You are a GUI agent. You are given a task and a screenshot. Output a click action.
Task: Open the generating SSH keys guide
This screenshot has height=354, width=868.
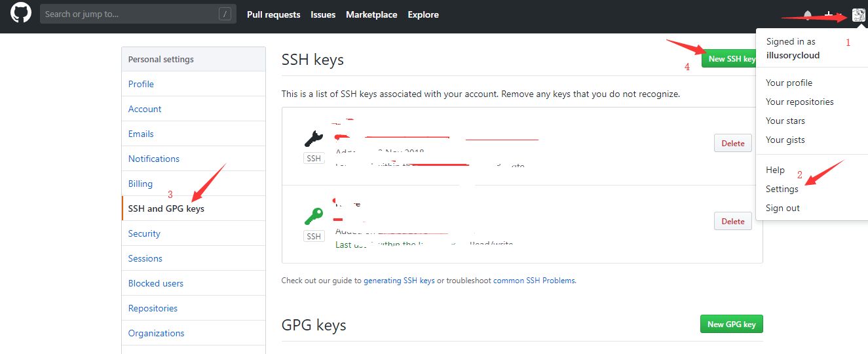pyautogui.click(x=399, y=280)
